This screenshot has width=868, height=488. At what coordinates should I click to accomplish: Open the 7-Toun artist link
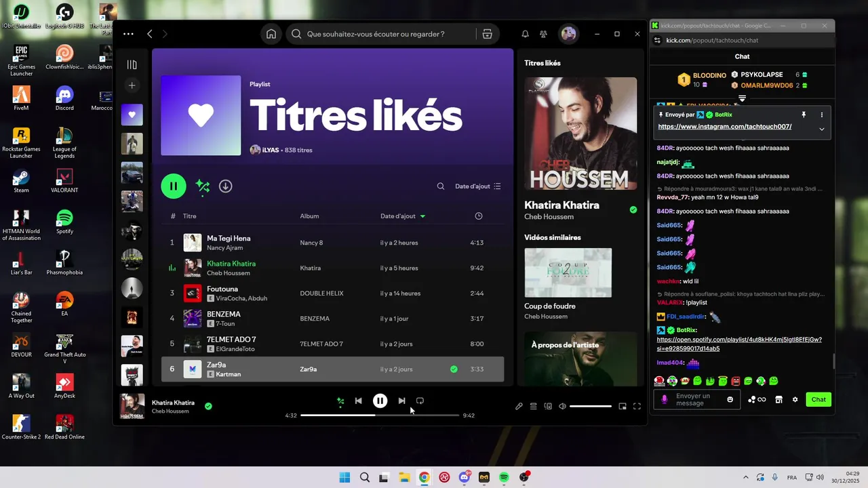[225, 323]
